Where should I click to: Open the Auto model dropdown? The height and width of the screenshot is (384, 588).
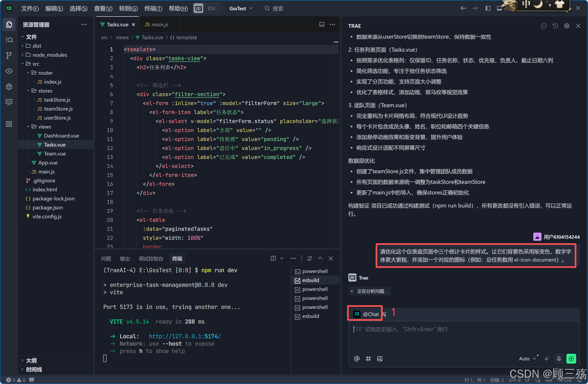click(x=527, y=358)
